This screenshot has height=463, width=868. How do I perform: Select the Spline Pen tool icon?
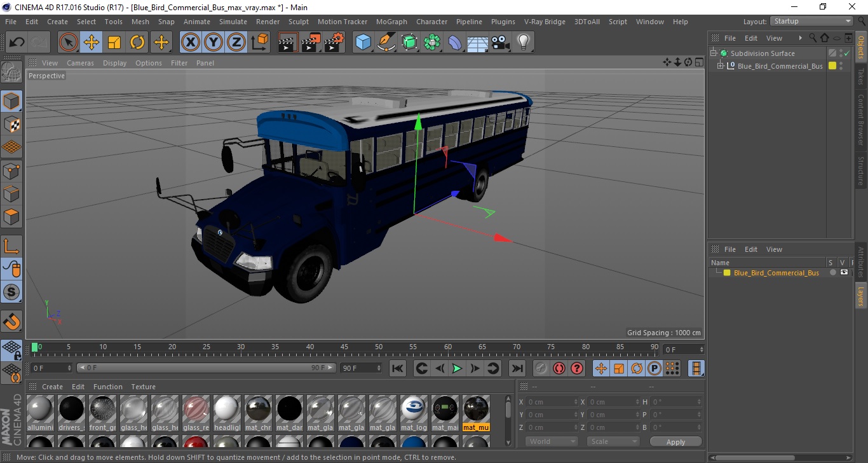pyautogui.click(x=386, y=43)
